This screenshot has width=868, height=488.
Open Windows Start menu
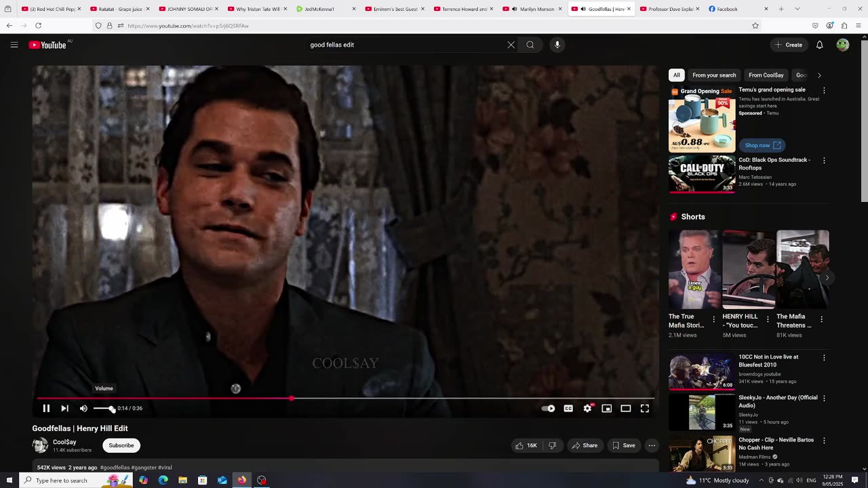pyautogui.click(x=9, y=480)
